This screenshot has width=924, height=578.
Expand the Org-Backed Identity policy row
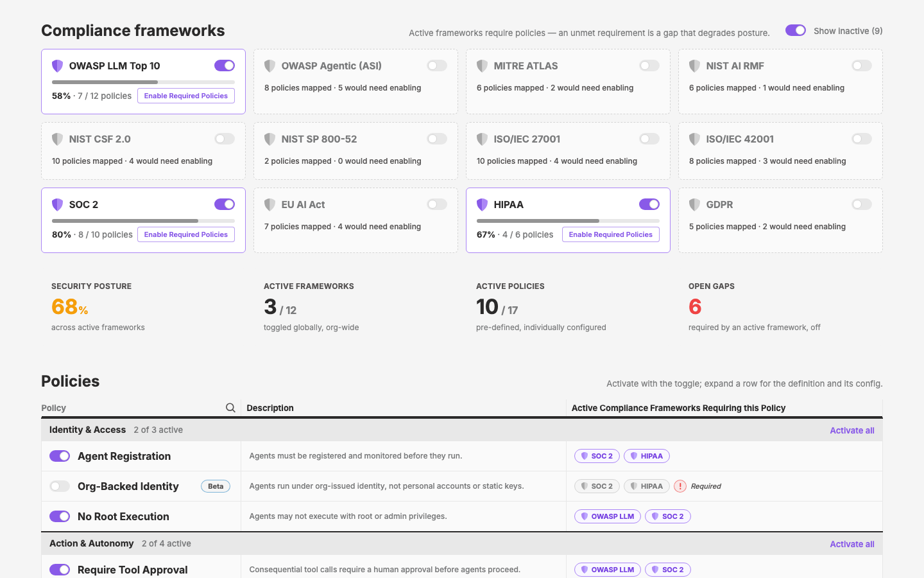click(462, 486)
